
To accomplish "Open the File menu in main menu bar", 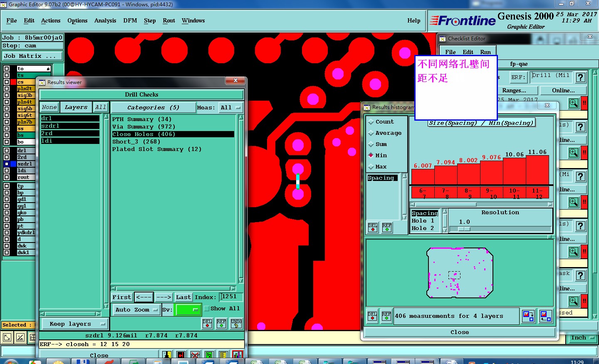I will tap(12, 21).
